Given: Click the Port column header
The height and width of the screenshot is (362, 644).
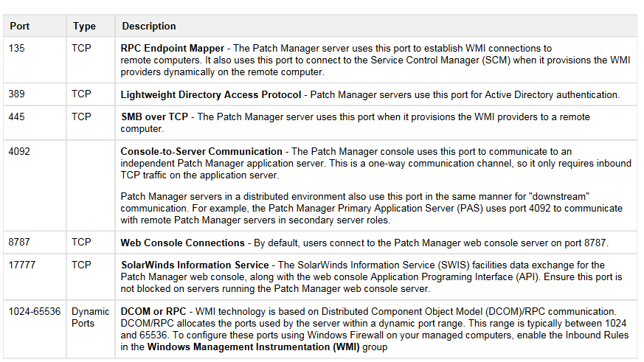Looking at the screenshot, I should pos(35,26).
